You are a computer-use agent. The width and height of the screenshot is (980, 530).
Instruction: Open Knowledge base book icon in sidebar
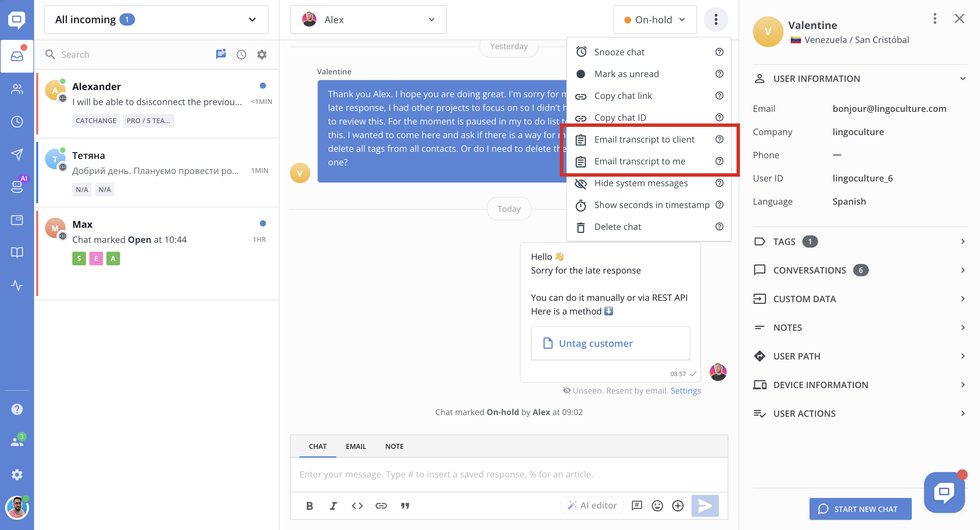pyautogui.click(x=17, y=253)
